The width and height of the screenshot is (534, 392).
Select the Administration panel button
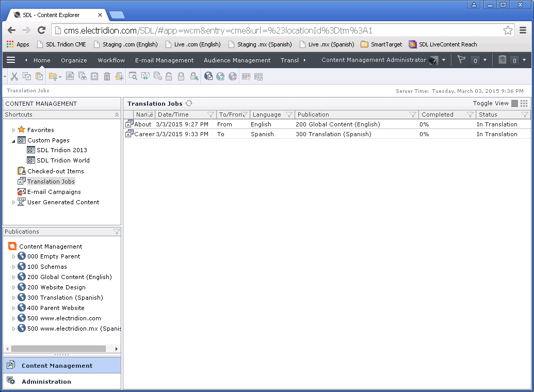point(46,382)
